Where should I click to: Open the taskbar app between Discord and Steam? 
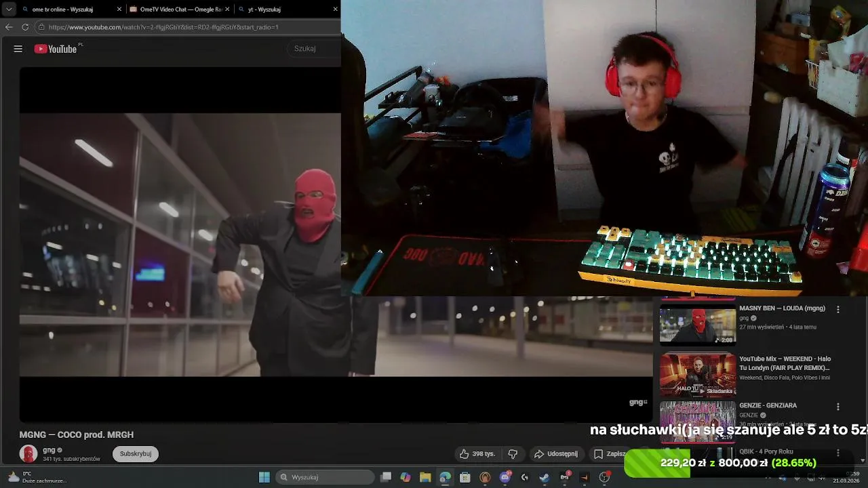(525, 477)
